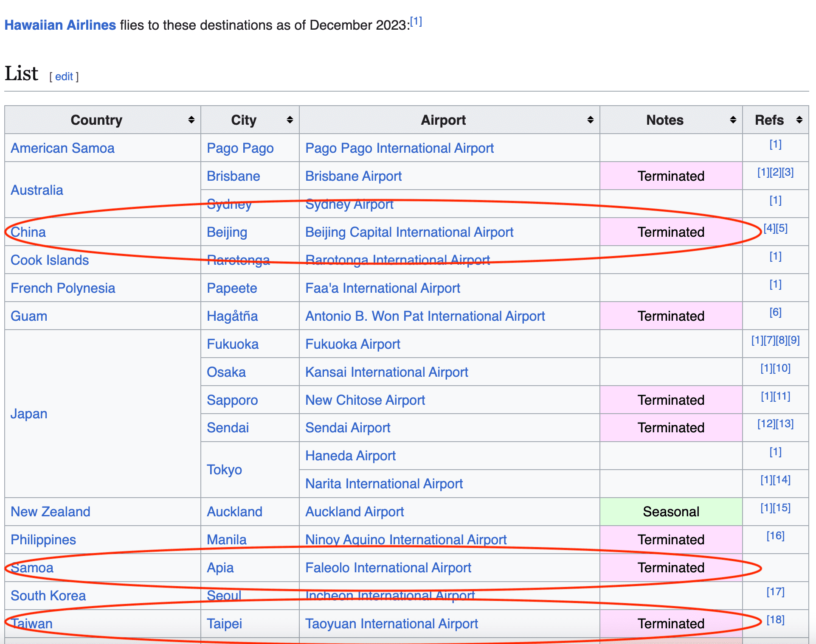Open the Manila city link

[226, 540]
